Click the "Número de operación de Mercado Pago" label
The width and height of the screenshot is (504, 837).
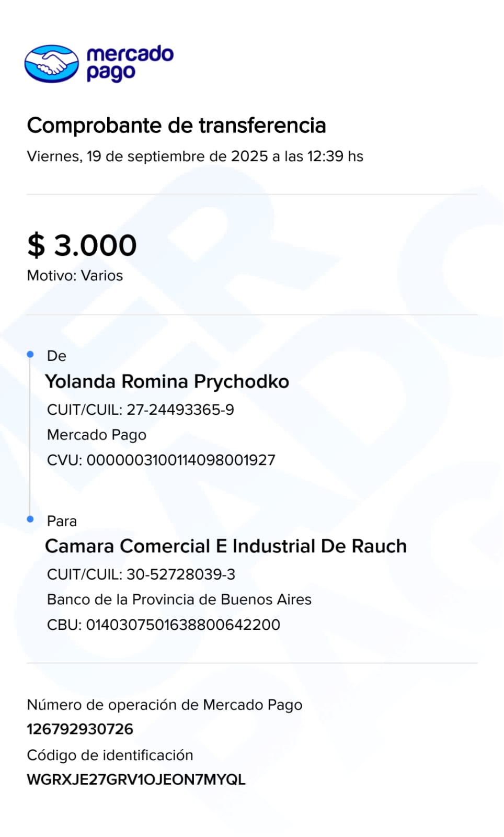pos(164,705)
